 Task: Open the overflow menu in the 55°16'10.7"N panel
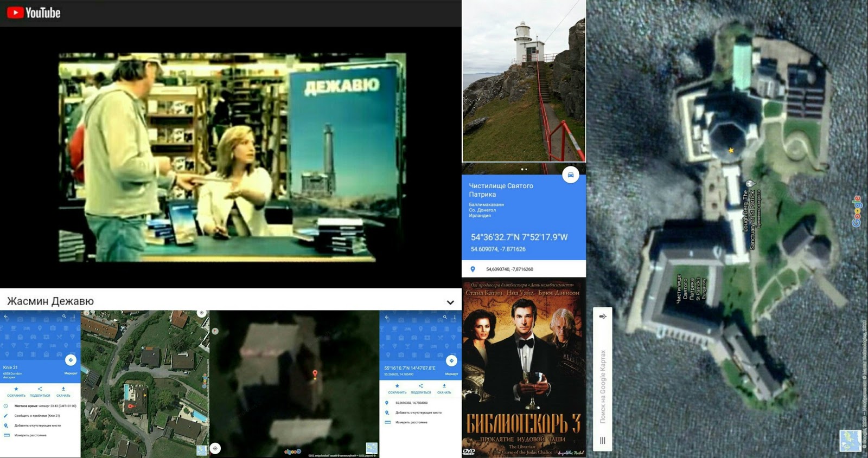point(455,317)
